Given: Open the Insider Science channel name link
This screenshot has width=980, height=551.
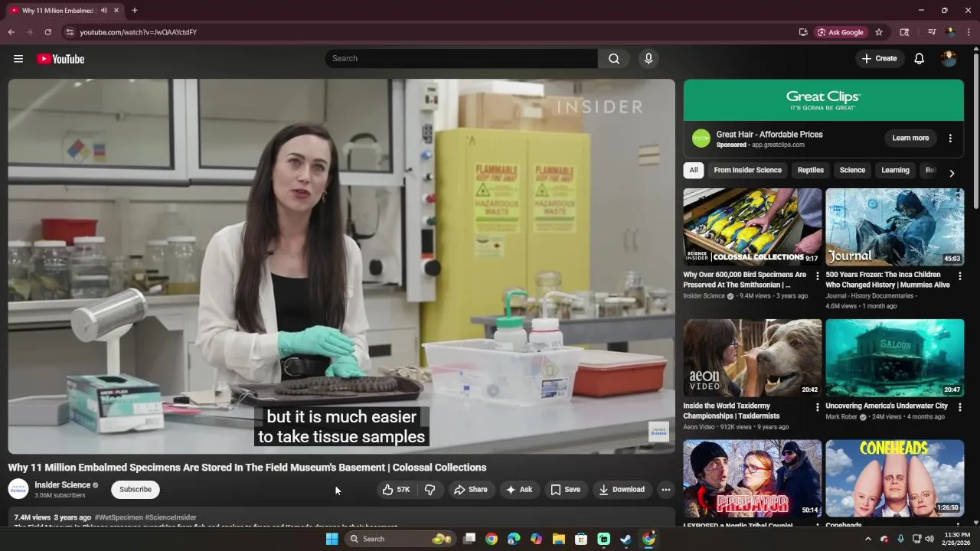Looking at the screenshot, I should (63, 485).
